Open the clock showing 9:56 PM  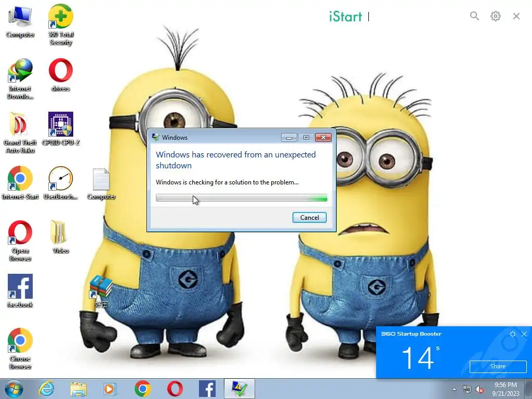(506, 389)
